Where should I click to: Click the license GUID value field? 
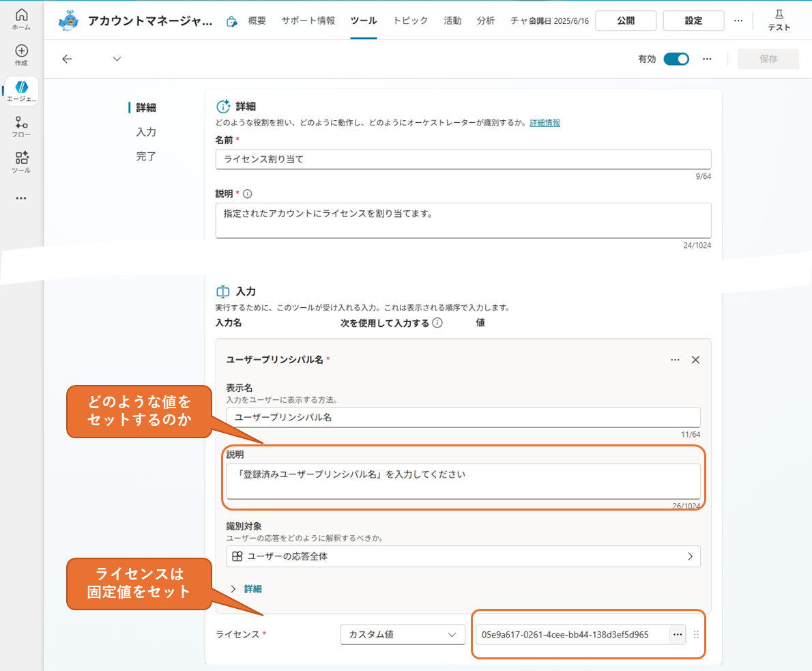click(572, 634)
